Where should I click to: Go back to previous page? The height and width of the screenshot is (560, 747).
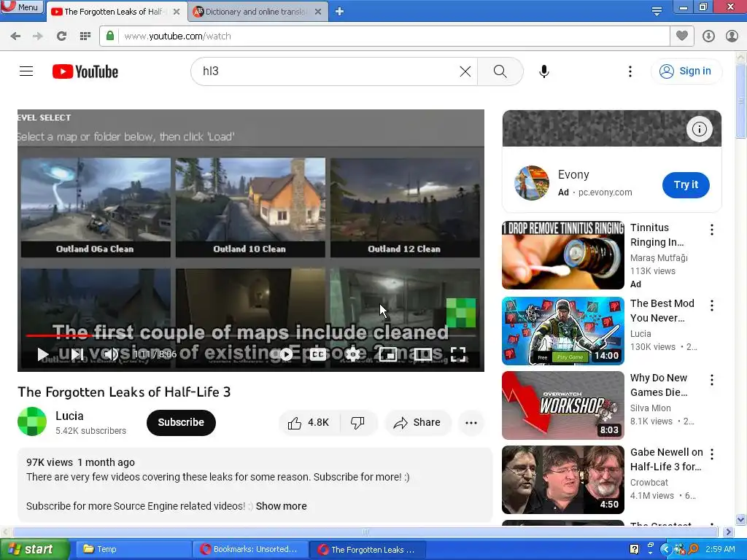point(15,36)
